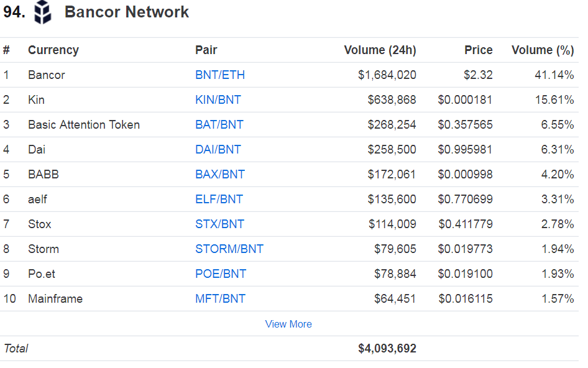This screenshot has width=588, height=368.
Task: Sort by Volume (%) column header
Action: (542, 50)
